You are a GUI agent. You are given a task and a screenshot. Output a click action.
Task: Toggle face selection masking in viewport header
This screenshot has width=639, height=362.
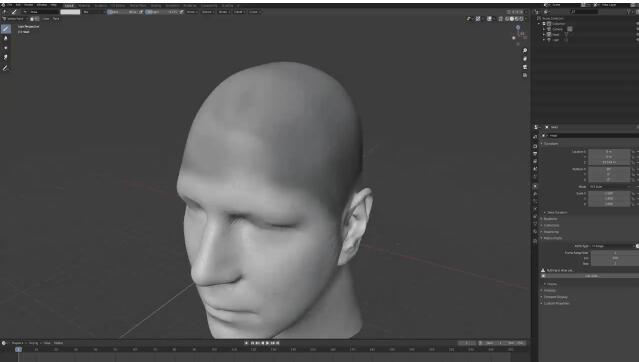(32, 19)
